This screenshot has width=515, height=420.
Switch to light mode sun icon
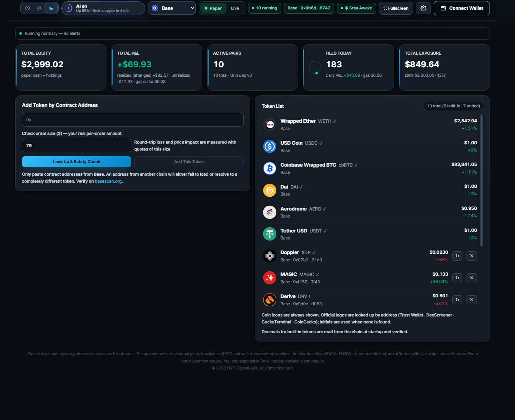(39, 8)
